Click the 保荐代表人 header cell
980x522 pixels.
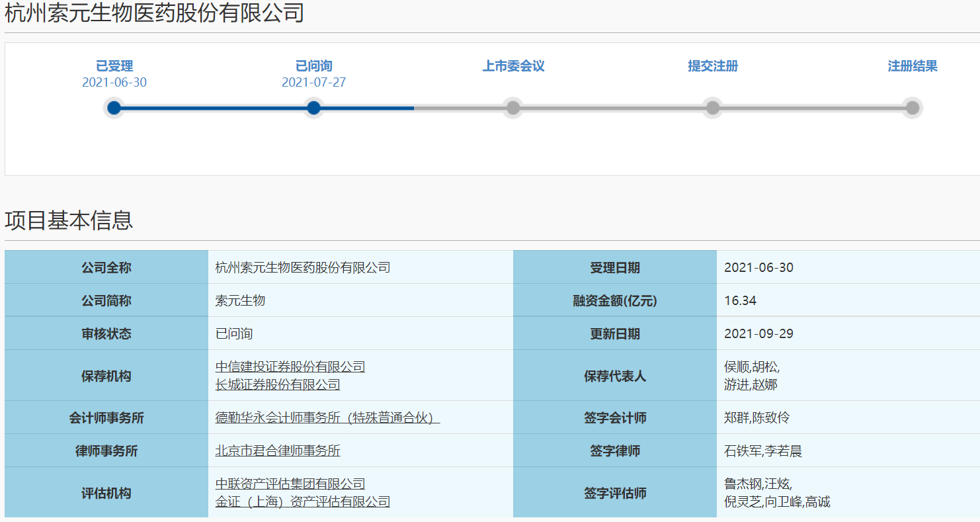coord(615,376)
